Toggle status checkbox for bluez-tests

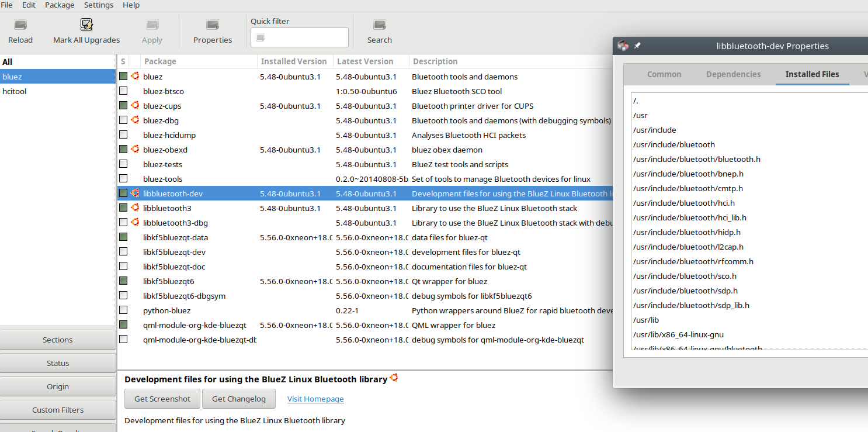pos(123,164)
